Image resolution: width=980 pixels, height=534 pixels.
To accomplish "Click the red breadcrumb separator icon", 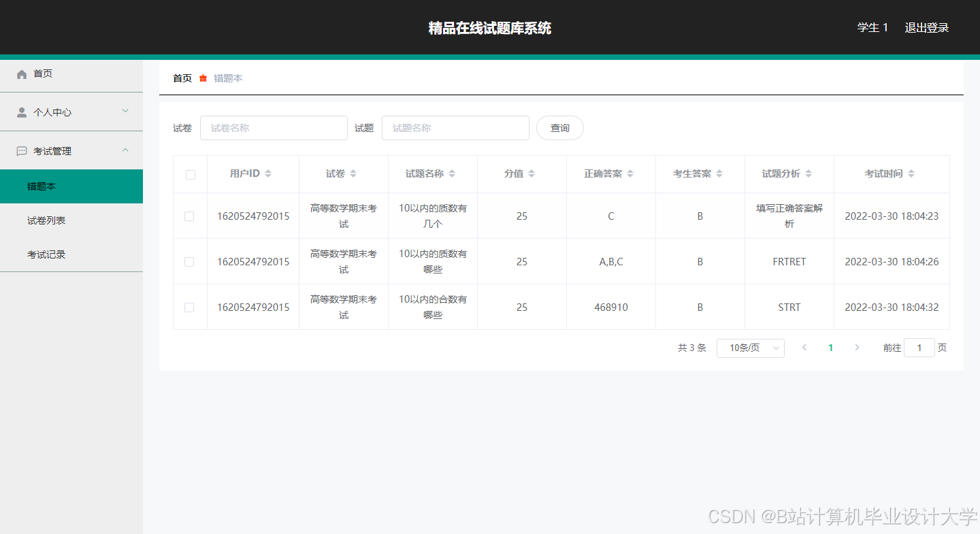I will (203, 78).
